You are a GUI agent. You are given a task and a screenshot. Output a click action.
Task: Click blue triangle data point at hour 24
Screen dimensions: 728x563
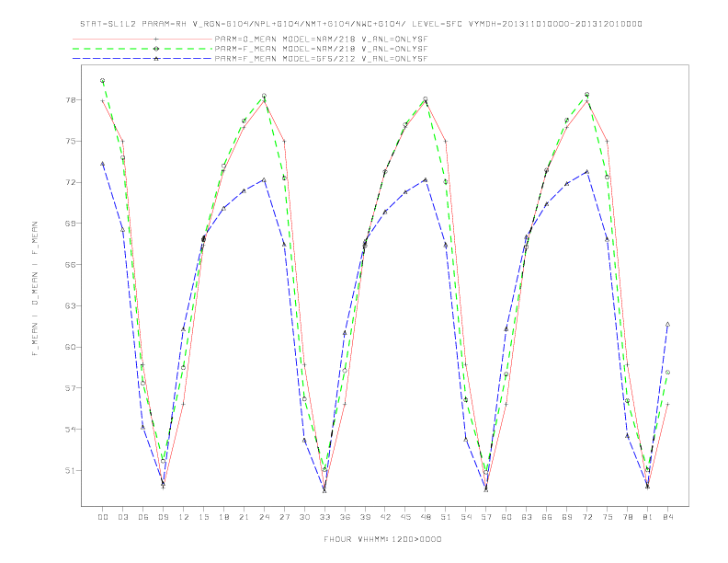264,179
